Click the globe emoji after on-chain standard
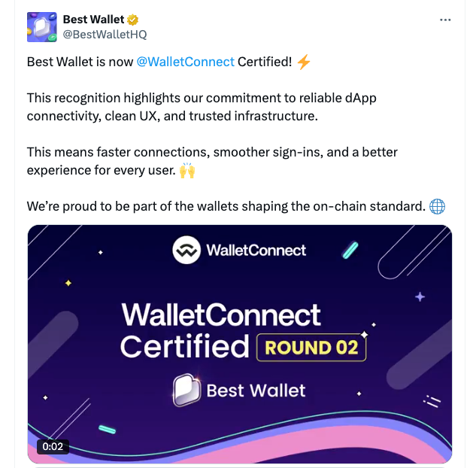This screenshot has height=468, width=476. (x=437, y=206)
